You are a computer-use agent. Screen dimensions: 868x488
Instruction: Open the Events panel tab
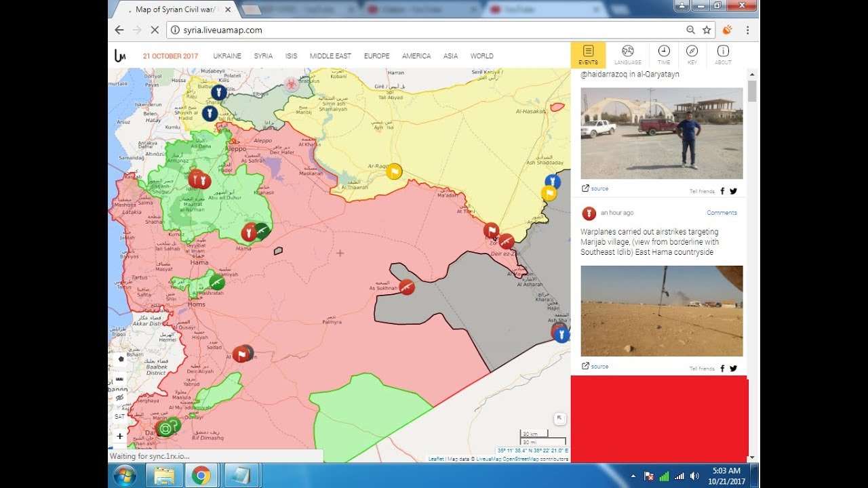(x=588, y=55)
